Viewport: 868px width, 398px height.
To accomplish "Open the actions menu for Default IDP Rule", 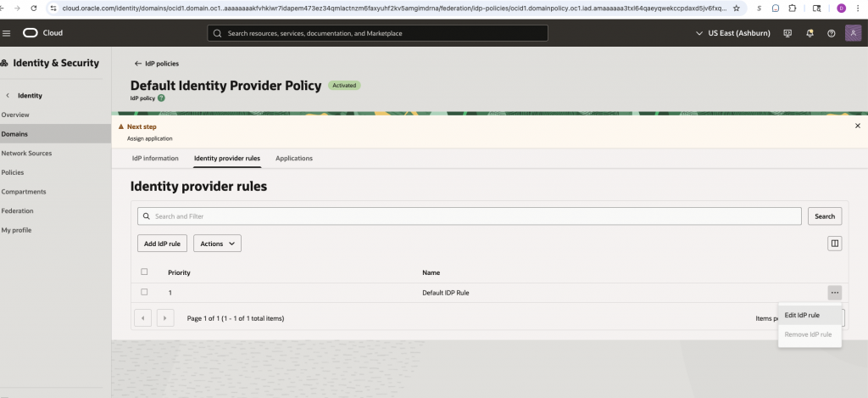I will pos(835,293).
